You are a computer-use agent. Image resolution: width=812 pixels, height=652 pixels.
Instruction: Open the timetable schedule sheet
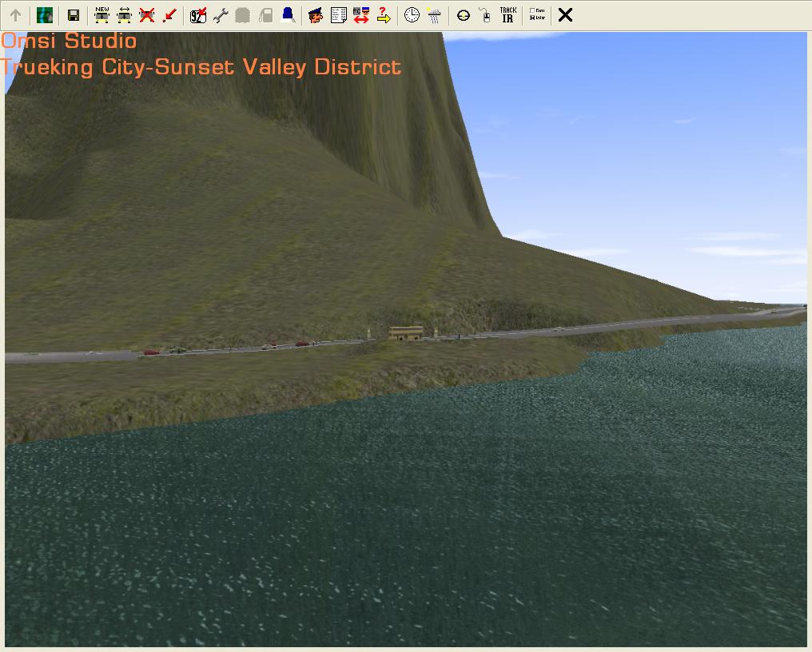pos(338,15)
